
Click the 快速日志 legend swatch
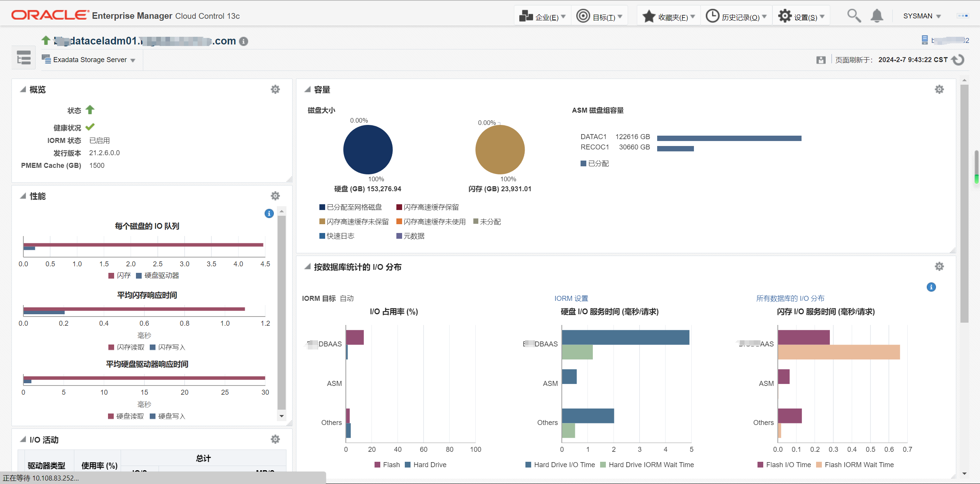coord(322,236)
